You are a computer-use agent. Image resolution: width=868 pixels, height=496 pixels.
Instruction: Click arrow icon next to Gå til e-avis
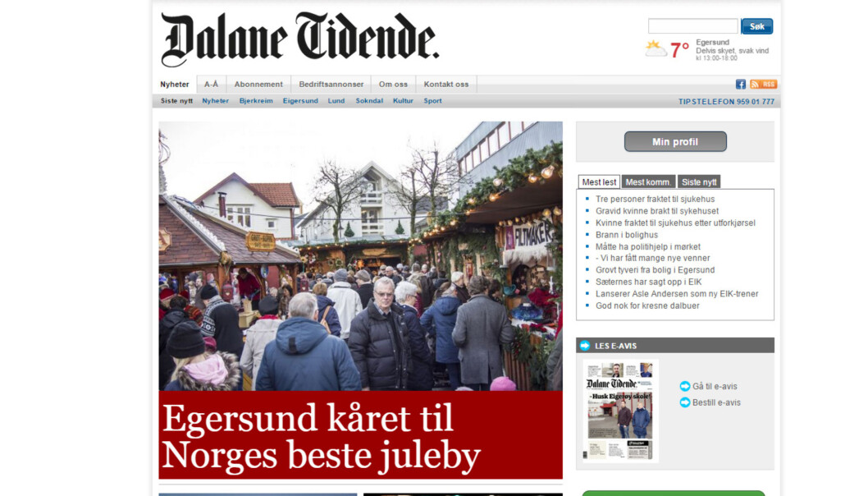(685, 386)
